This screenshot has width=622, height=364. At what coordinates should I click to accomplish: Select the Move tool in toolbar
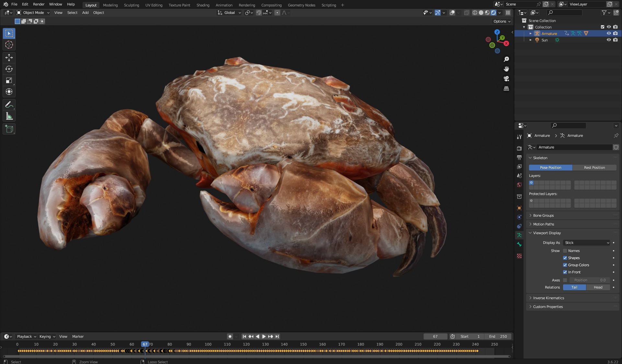click(9, 58)
